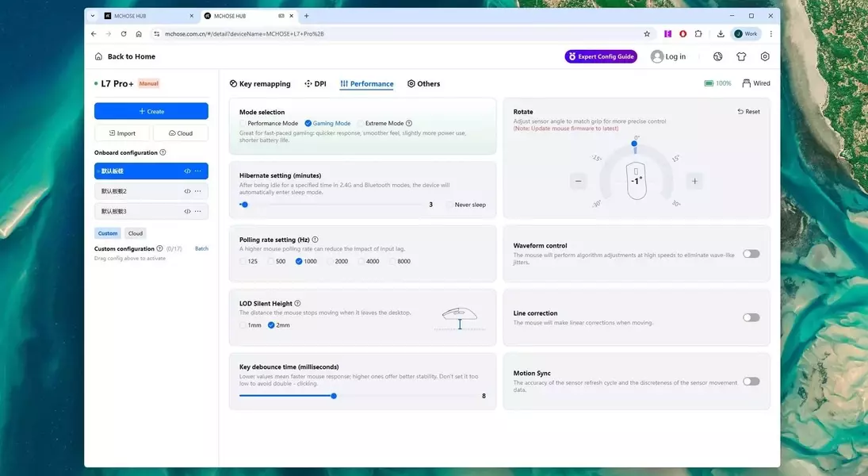The height and width of the screenshot is (476, 868).
Task: Select the 8000 Hz polling rate
Action: point(394,261)
